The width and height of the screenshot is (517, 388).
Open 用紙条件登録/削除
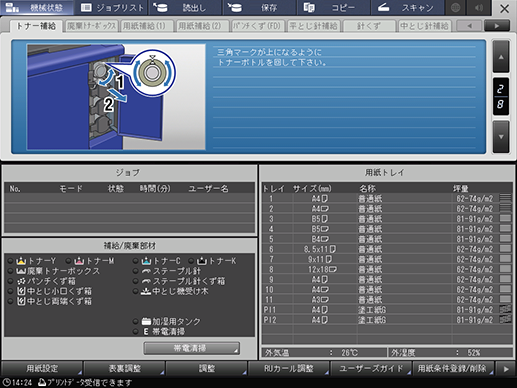click(x=453, y=368)
